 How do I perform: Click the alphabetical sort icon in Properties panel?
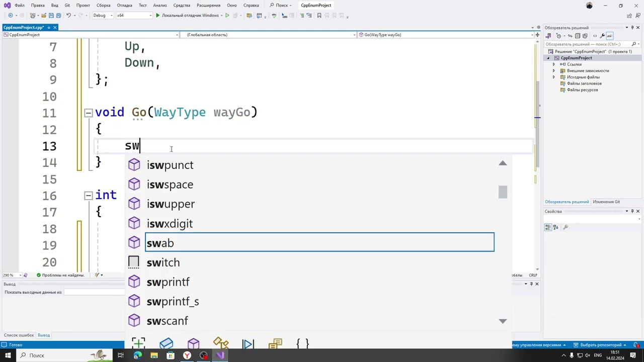click(556, 227)
